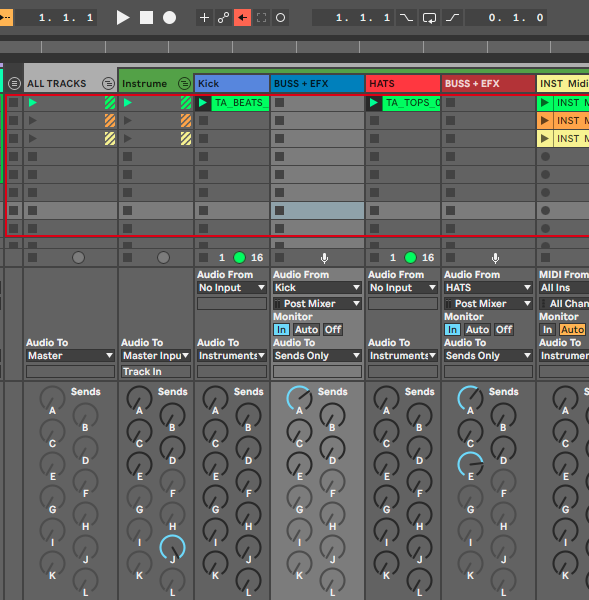This screenshot has width=589, height=600.
Task: Click Send E knob on HATS BUSS + EFX
Action: (x=470, y=465)
